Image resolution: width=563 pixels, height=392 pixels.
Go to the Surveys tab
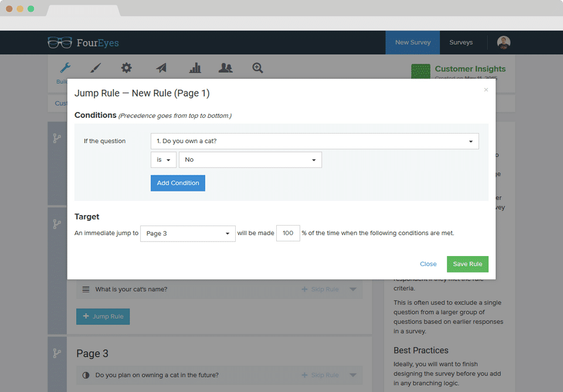coord(461,43)
